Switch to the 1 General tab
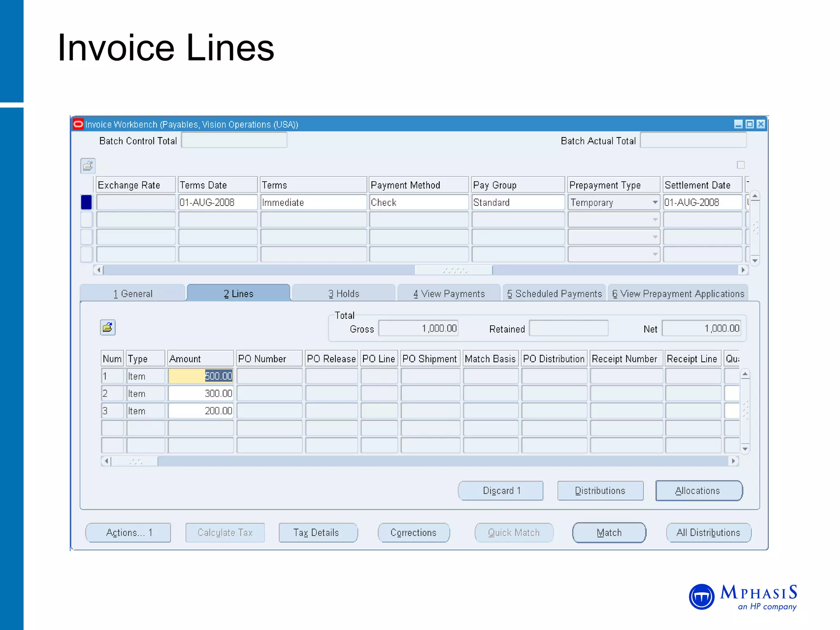This screenshot has width=840, height=630. 133,293
